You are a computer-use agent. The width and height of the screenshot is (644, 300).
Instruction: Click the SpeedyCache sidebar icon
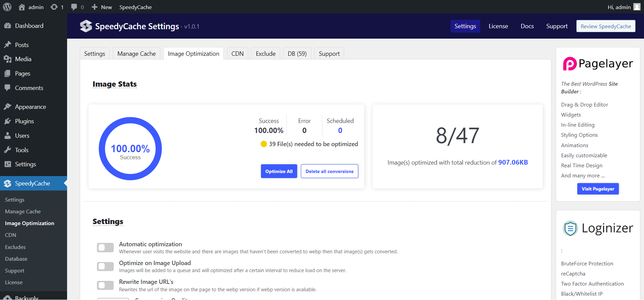pyautogui.click(x=8, y=183)
